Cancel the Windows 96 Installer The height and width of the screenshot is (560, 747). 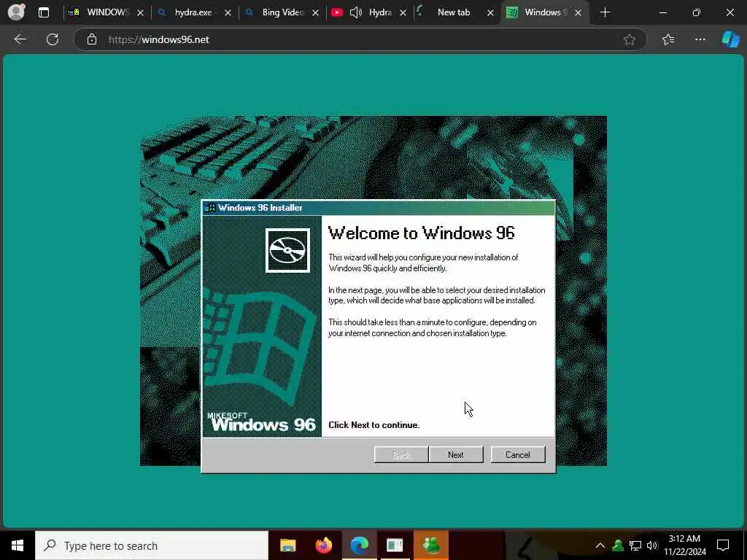pyautogui.click(x=518, y=455)
